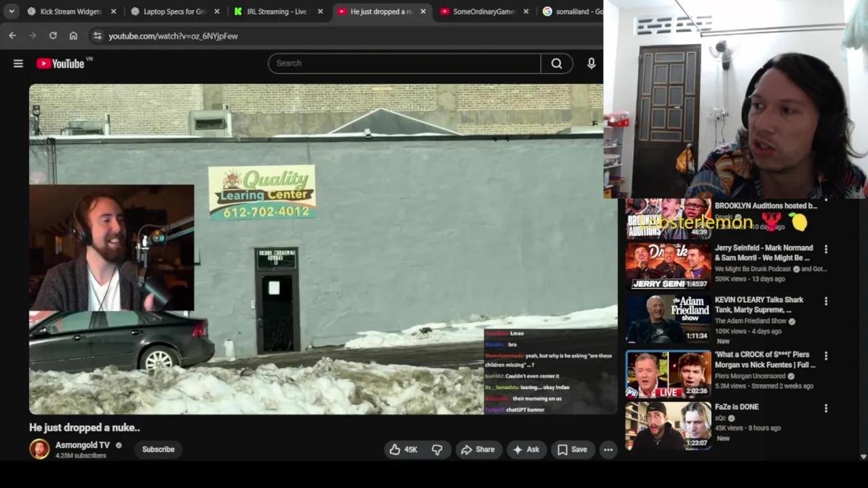This screenshot has width=868, height=488.
Task: Close the IRL Streaming tab
Action: tap(320, 12)
